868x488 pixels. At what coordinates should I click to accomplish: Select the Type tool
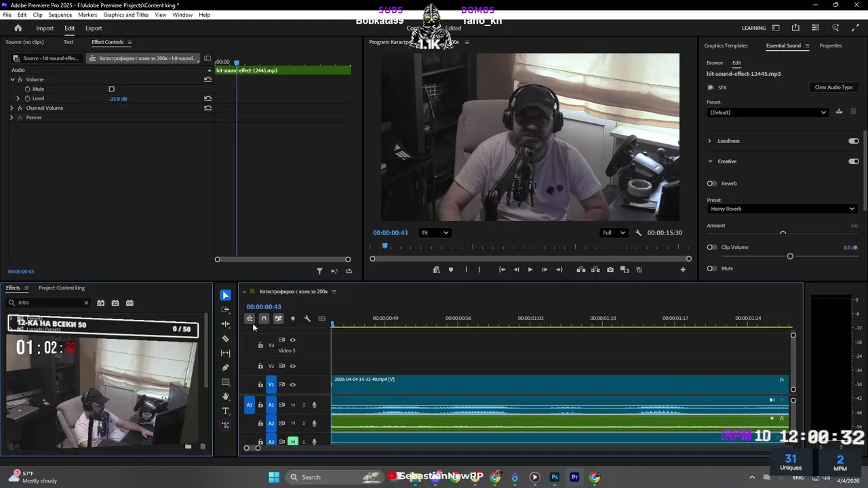click(x=226, y=411)
